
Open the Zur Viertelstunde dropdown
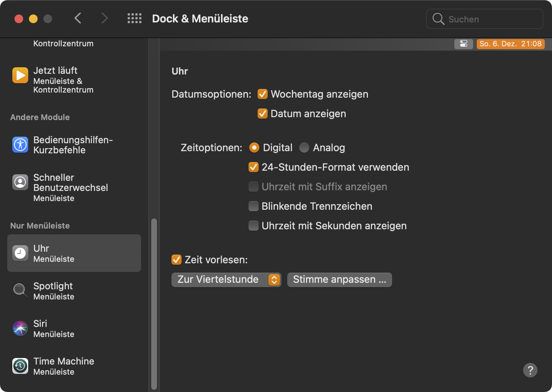[226, 280]
